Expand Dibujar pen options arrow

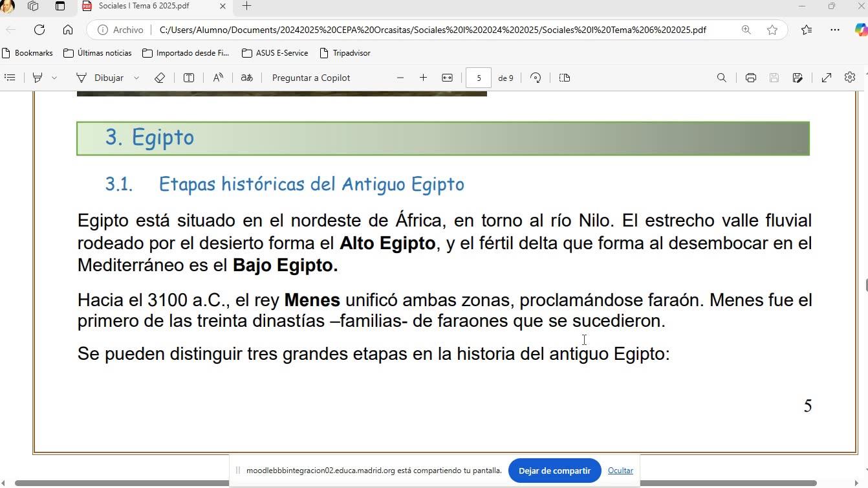[x=136, y=78]
